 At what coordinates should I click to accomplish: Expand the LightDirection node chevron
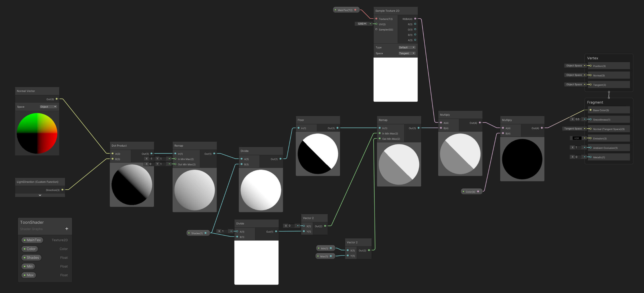coord(40,195)
